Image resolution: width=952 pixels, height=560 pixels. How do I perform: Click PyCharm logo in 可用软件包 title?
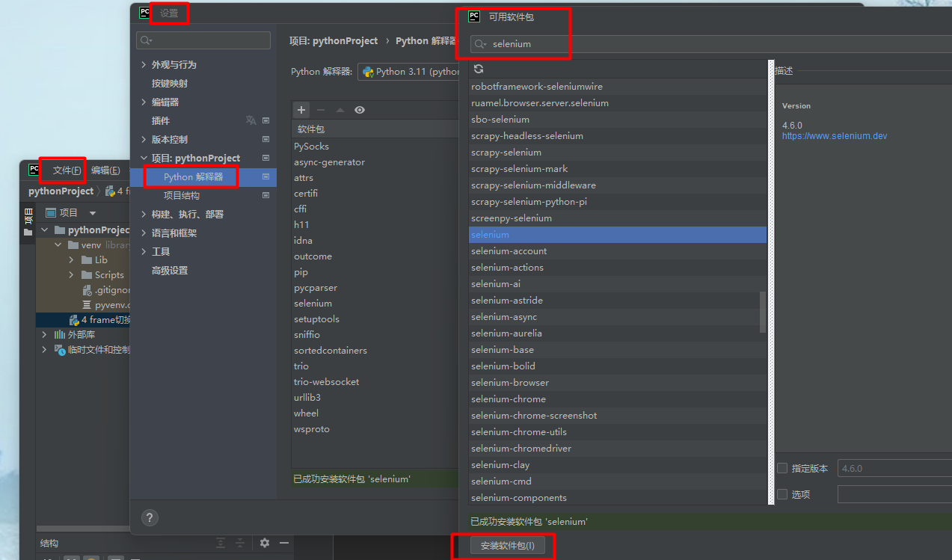[x=474, y=16]
